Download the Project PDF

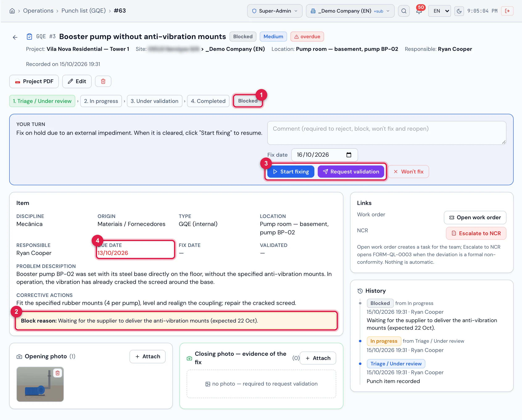34,81
